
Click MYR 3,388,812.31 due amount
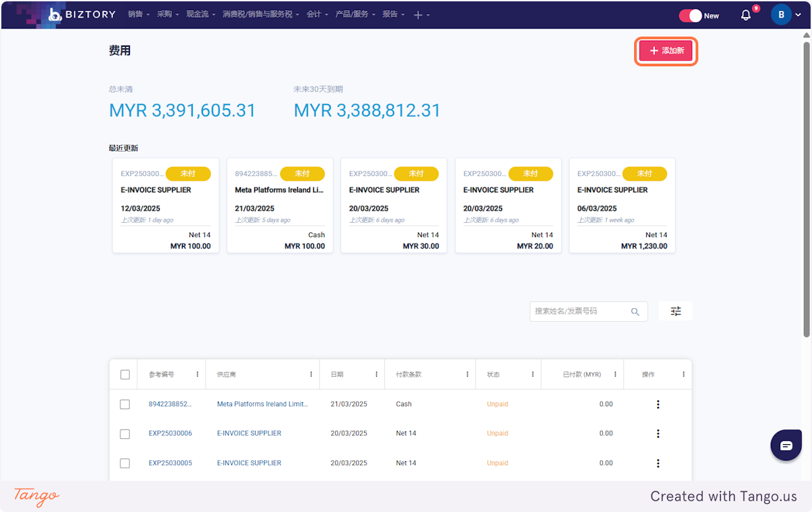pyautogui.click(x=367, y=110)
